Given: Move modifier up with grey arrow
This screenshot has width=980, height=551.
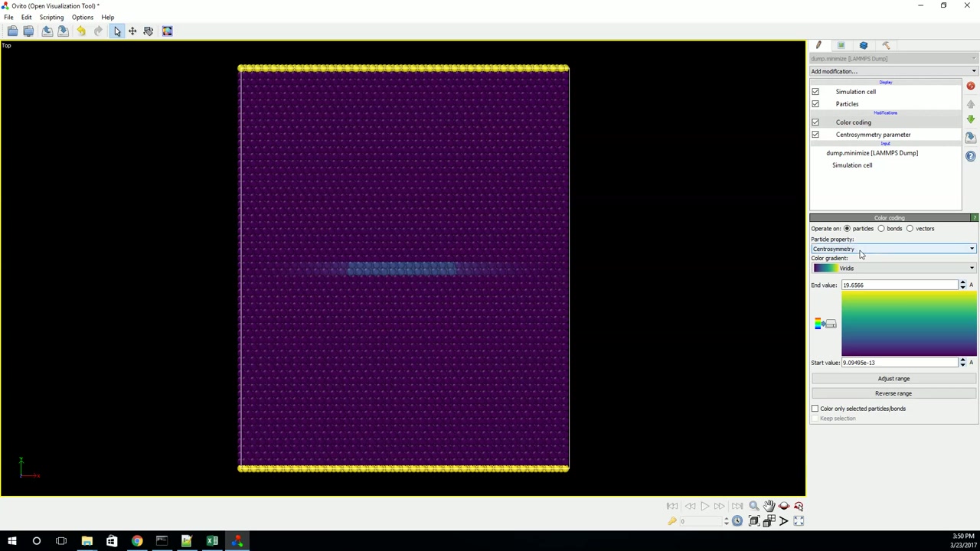Looking at the screenshot, I should pyautogui.click(x=971, y=104).
